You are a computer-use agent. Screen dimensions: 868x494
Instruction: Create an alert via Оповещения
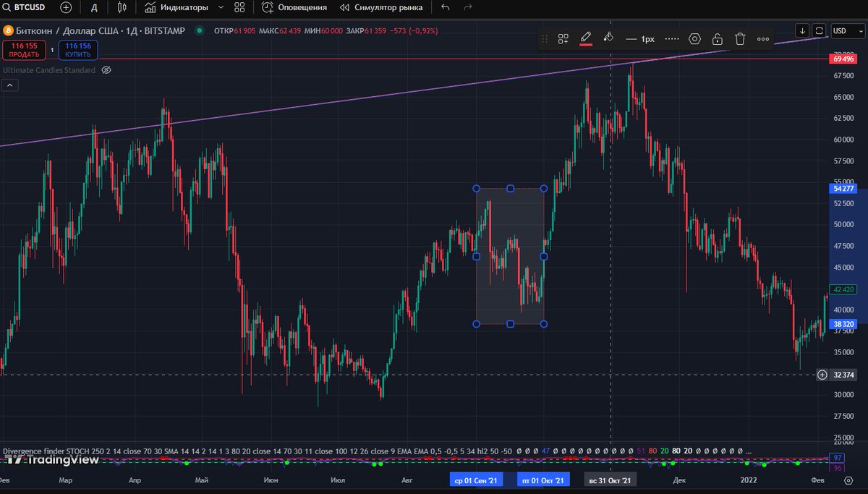tap(294, 7)
